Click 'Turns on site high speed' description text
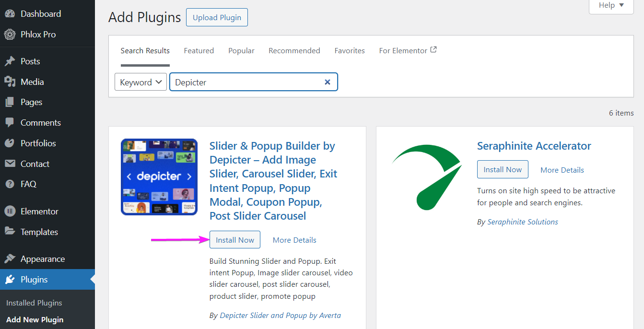Image resolution: width=644 pixels, height=329 pixels. pyautogui.click(x=546, y=197)
